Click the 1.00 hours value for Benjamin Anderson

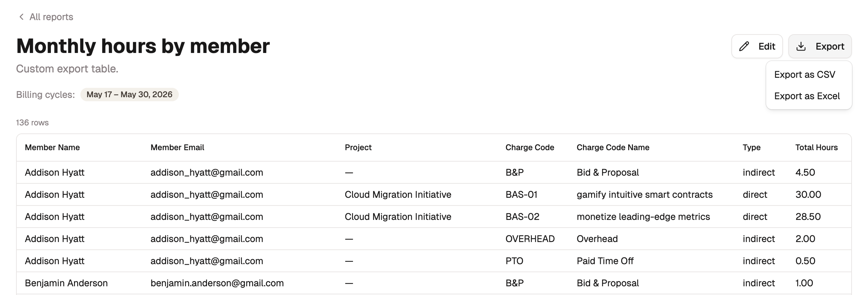[x=804, y=283]
